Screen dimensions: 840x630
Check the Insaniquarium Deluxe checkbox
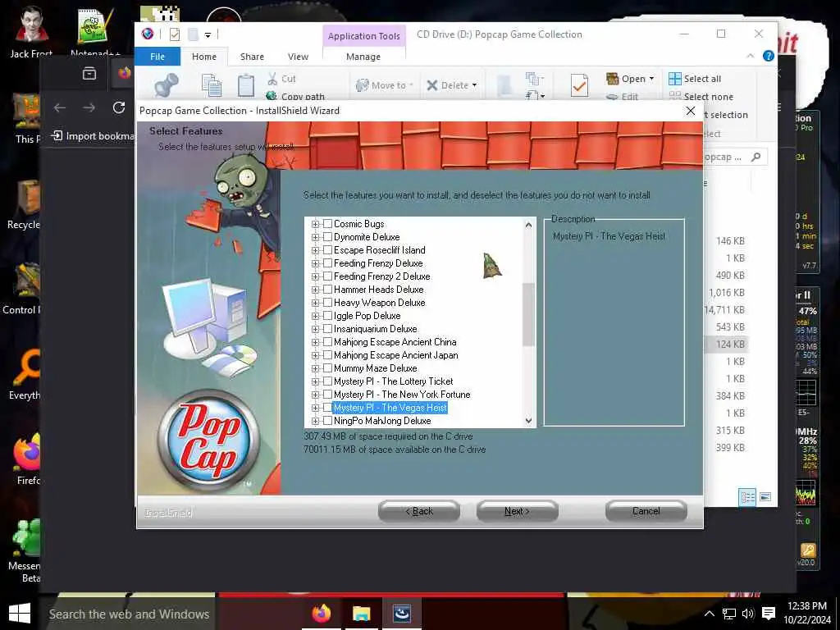click(327, 329)
